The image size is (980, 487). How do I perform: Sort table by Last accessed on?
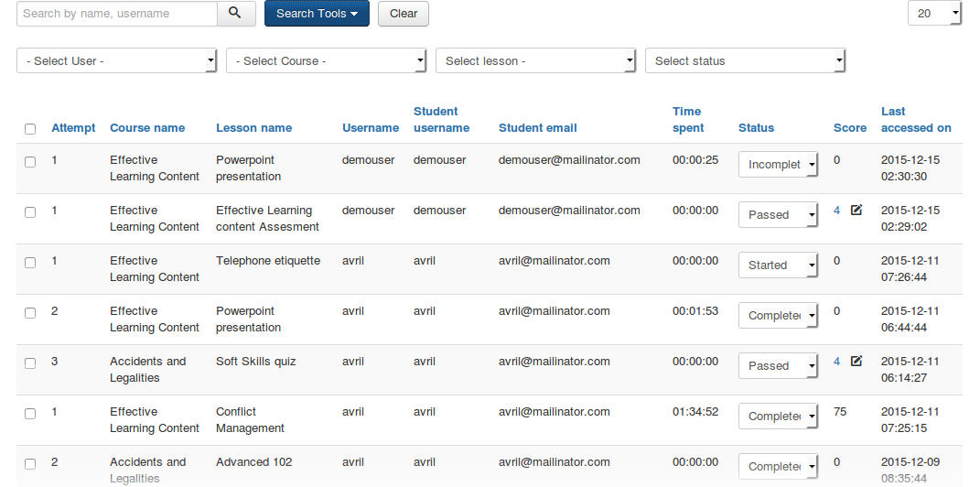tap(916, 120)
